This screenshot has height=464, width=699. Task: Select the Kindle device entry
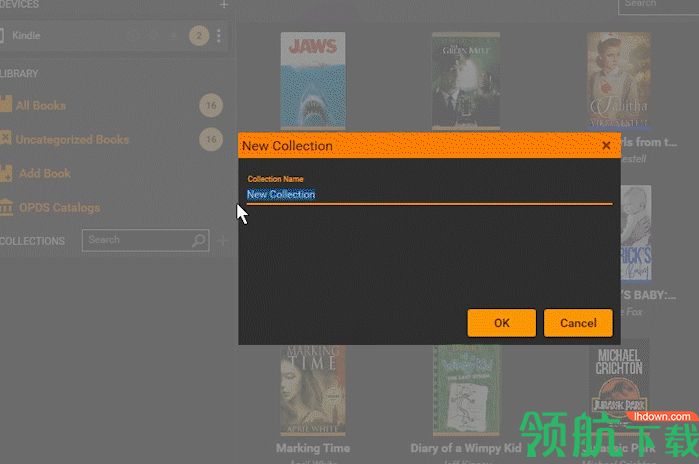click(x=114, y=36)
